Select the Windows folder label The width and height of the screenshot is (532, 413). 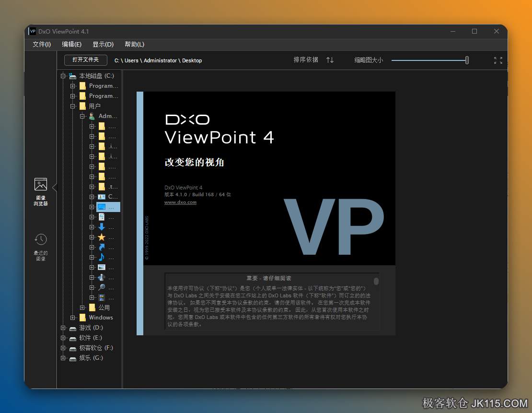click(101, 318)
